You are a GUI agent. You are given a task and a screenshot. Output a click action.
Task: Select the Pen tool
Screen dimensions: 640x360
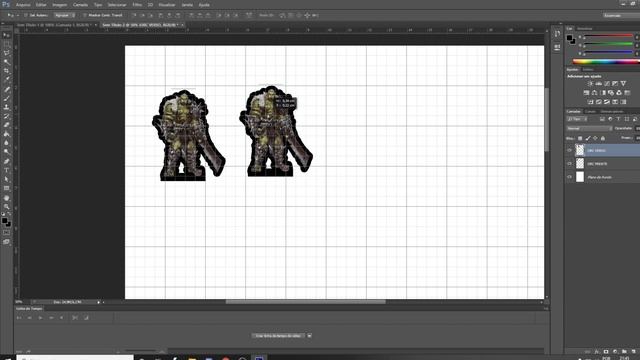7,161
